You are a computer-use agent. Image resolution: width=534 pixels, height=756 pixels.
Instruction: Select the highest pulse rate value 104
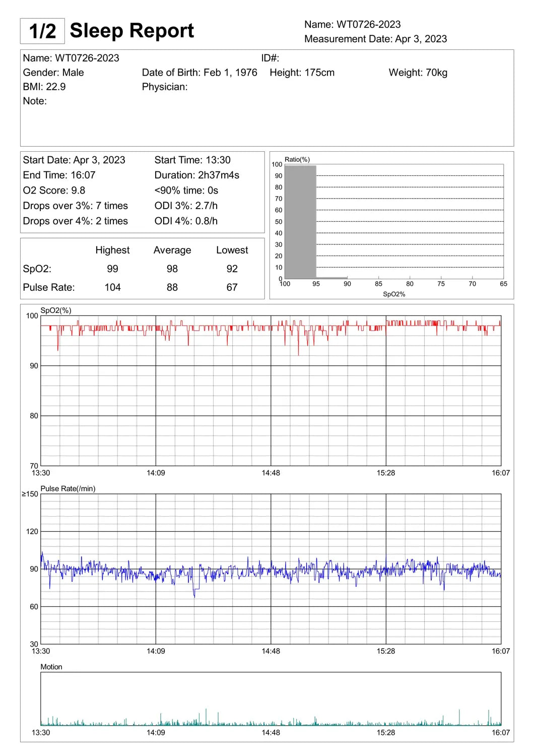tap(112, 287)
